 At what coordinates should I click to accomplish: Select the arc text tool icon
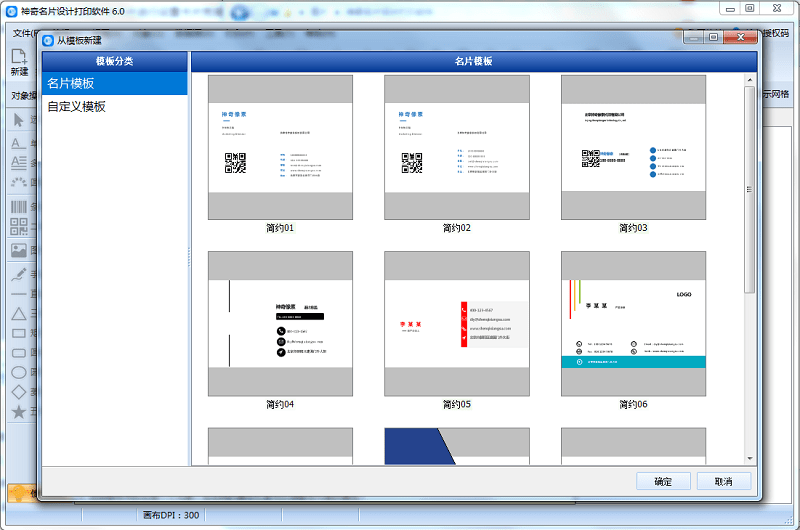click(x=19, y=182)
